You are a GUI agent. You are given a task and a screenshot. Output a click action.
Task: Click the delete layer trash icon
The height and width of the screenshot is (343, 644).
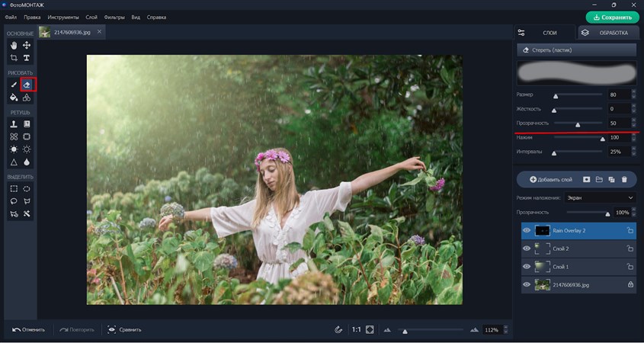(x=624, y=179)
